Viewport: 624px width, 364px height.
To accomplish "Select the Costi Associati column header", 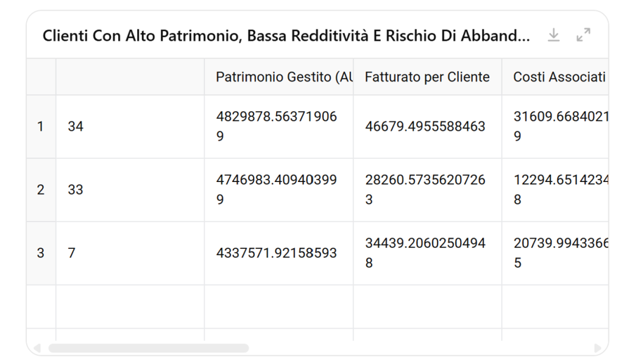I will 556,77.
